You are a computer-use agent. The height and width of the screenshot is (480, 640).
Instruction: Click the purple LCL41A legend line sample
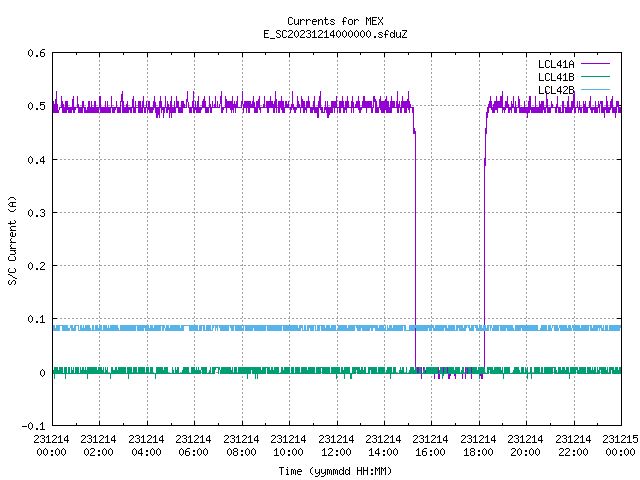[x=595, y=64]
